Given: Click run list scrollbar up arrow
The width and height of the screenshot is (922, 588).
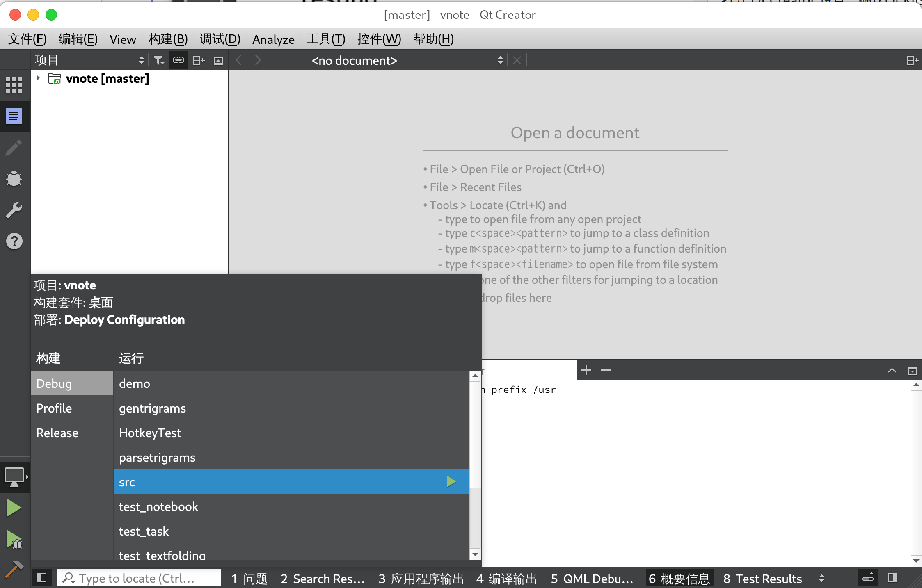Looking at the screenshot, I should pyautogui.click(x=475, y=376).
